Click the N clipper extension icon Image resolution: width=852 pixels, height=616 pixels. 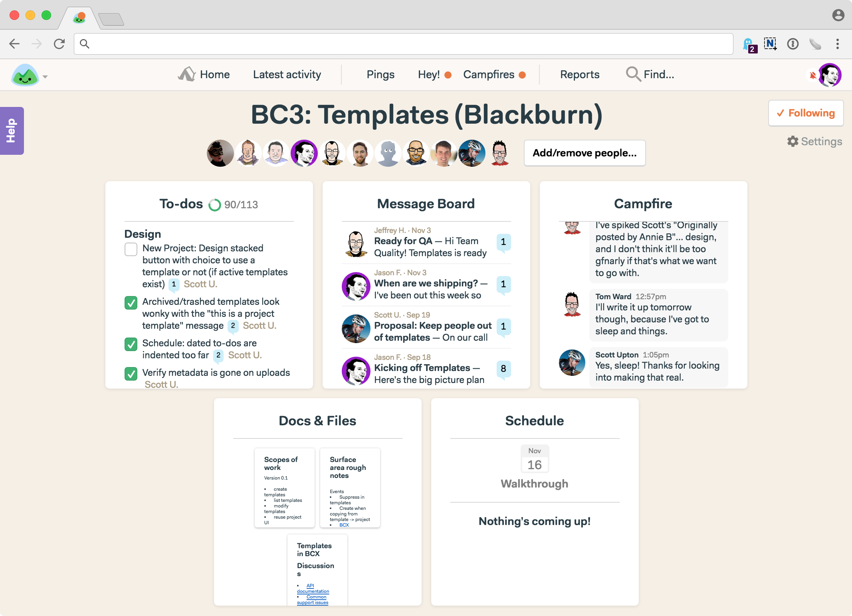[x=771, y=44]
